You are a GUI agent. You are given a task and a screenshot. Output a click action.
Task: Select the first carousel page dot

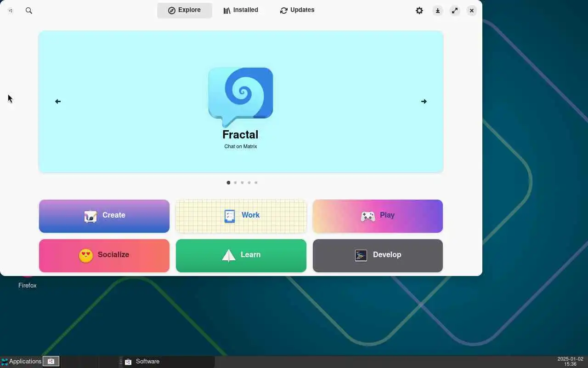click(x=228, y=183)
